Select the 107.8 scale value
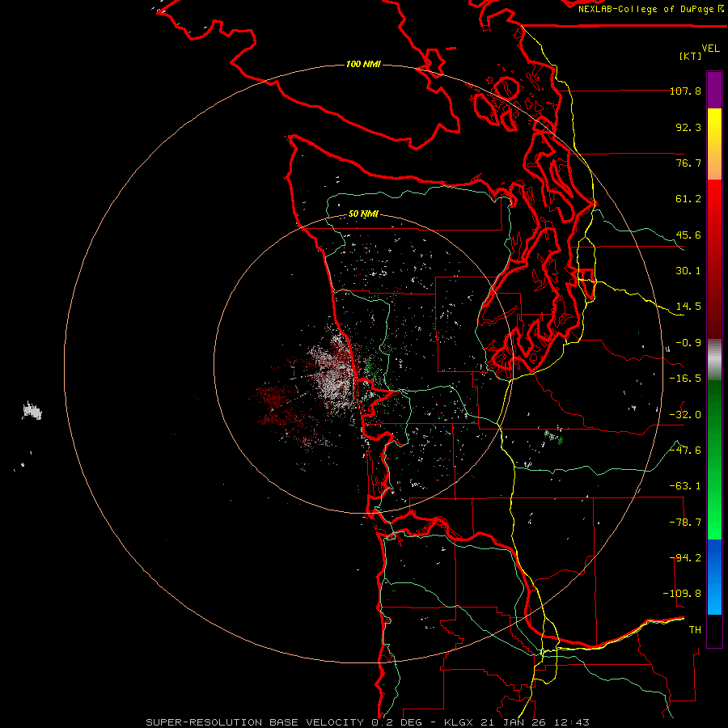 686,91
